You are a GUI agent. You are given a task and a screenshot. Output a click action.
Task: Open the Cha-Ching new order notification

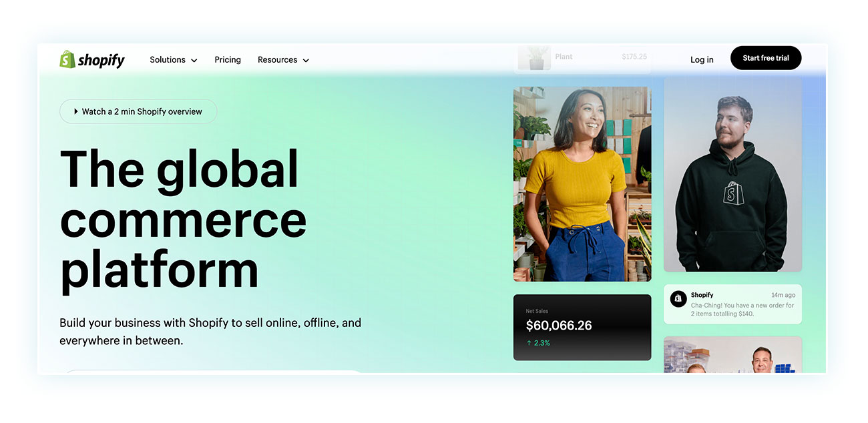(732, 304)
